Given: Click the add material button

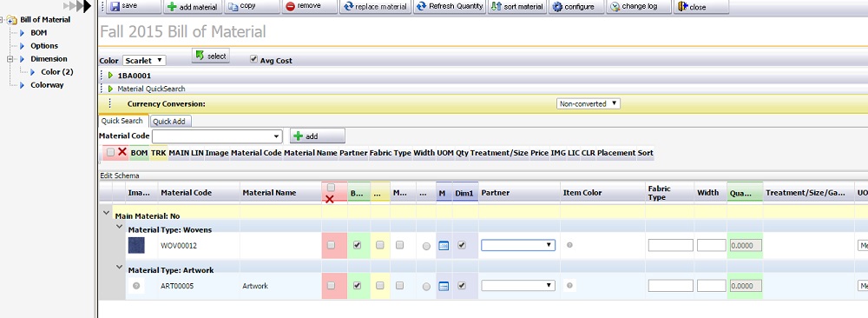Looking at the screenshot, I should (193, 7).
